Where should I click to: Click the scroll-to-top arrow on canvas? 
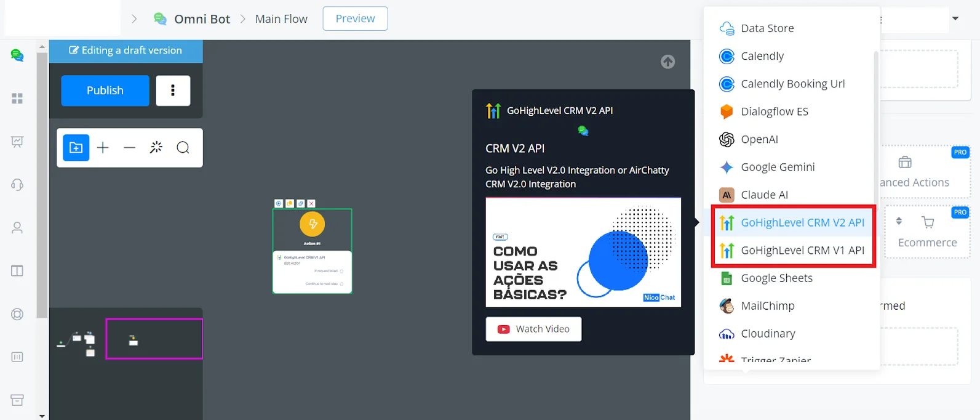click(667, 62)
